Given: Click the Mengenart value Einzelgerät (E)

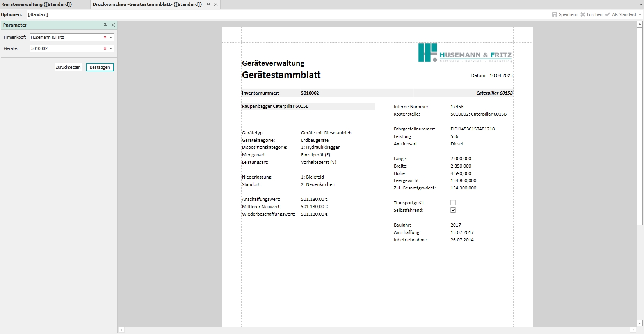Looking at the screenshot, I should (315, 155).
